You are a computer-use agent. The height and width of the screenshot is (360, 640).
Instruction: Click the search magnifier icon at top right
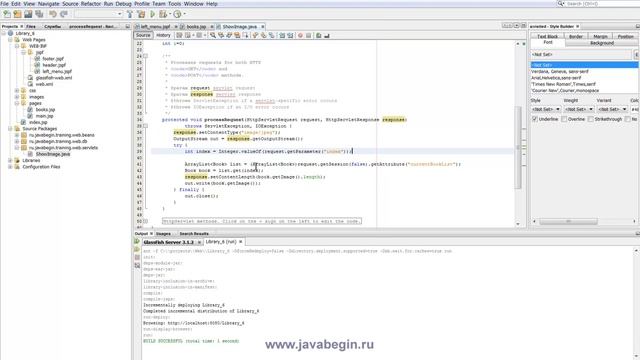tap(561, 4)
